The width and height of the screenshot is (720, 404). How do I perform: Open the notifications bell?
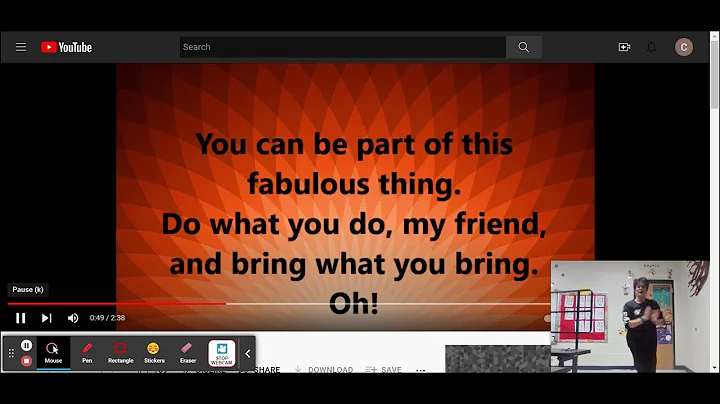click(x=652, y=47)
